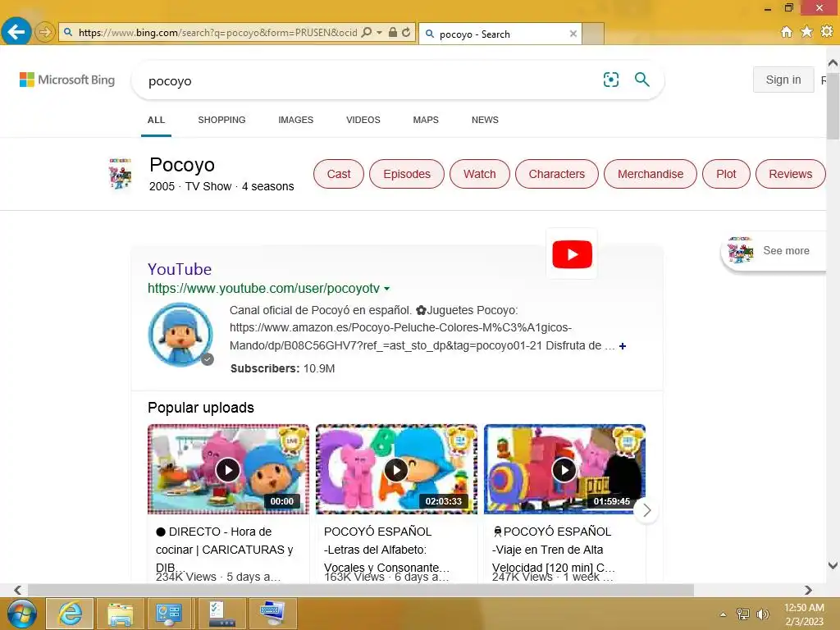Click the vertical scrollbar down arrow

(x=833, y=565)
